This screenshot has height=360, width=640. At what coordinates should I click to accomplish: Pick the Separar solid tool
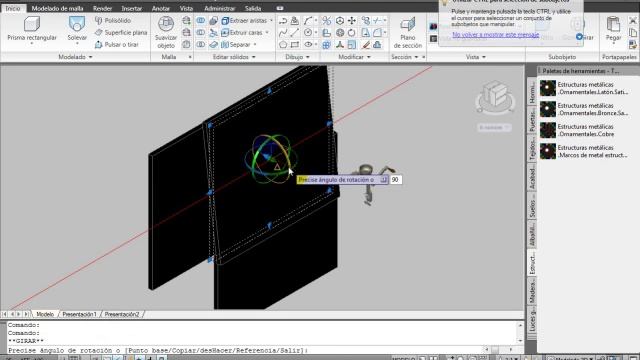coord(236,44)
